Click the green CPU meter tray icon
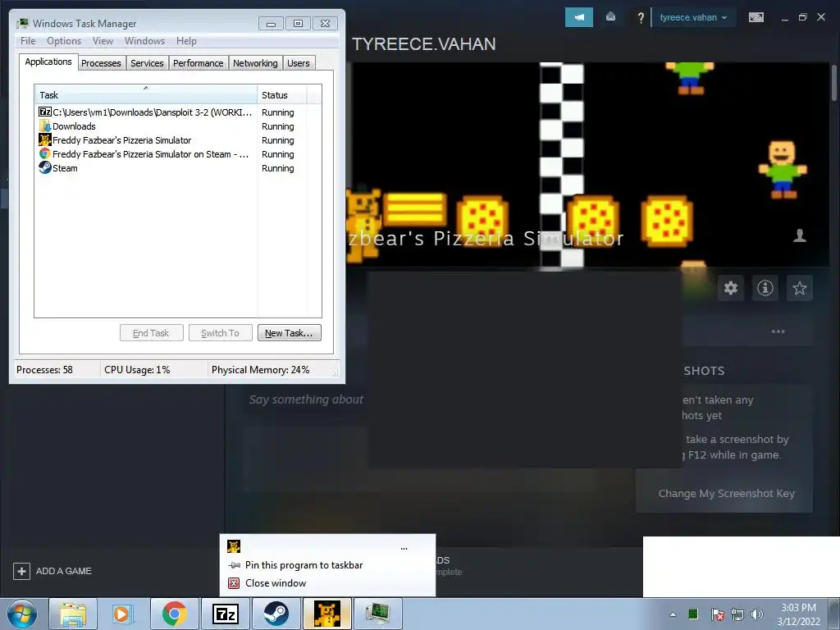This screenshot has height=630, width=840. tap(693, 614)
